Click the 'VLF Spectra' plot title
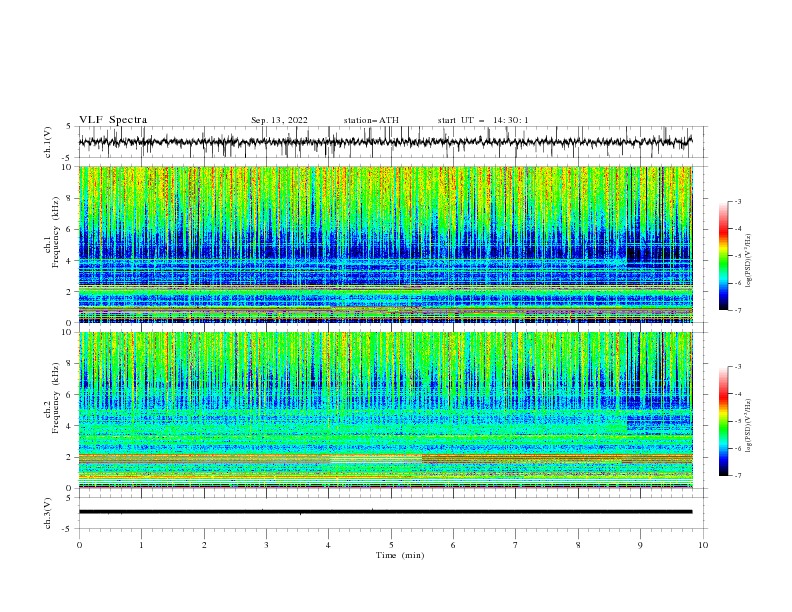The height and width of the screenshot is (612, 792). pyautogui.click(x=113, y=120)
